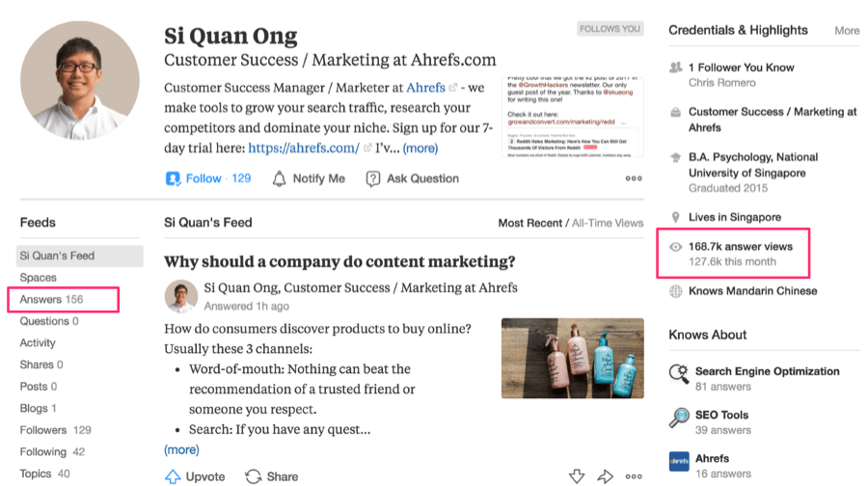
Task: Click the Upvote arrow icon
Action: tap(173, 476)
